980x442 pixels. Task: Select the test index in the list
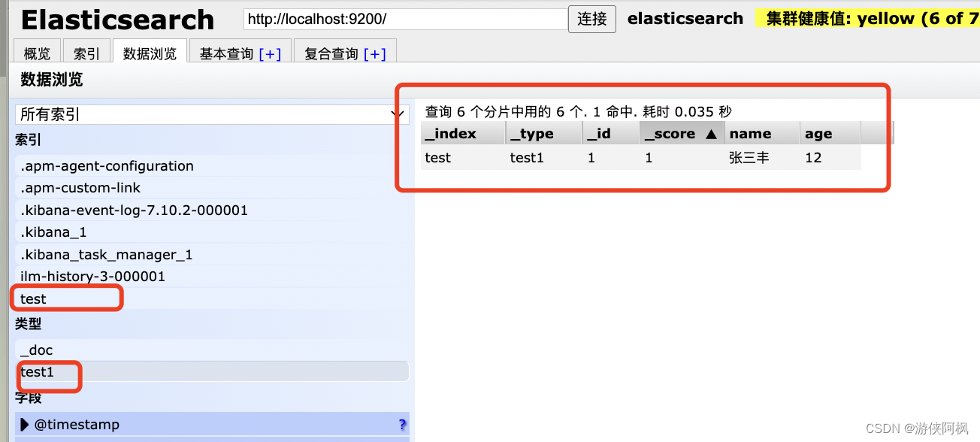[x=212, y=298]
